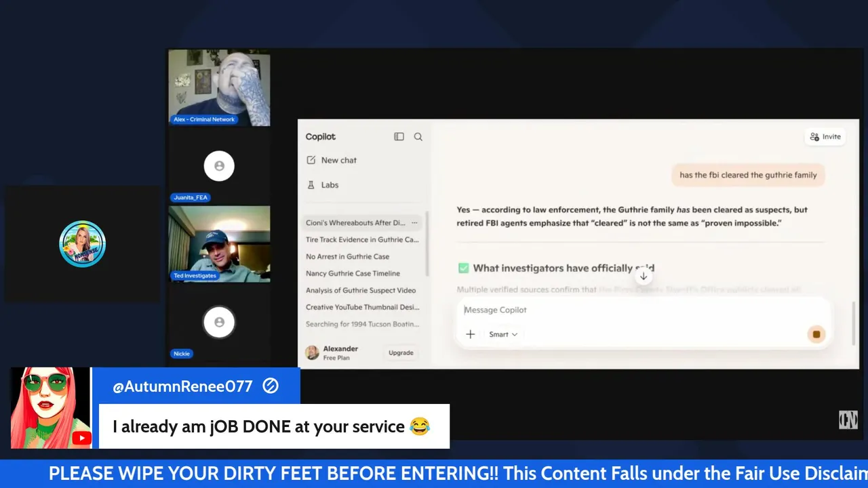Click the Copilot chat vertical scrollbar
The image size is (868, 488).
click(854, 323)
